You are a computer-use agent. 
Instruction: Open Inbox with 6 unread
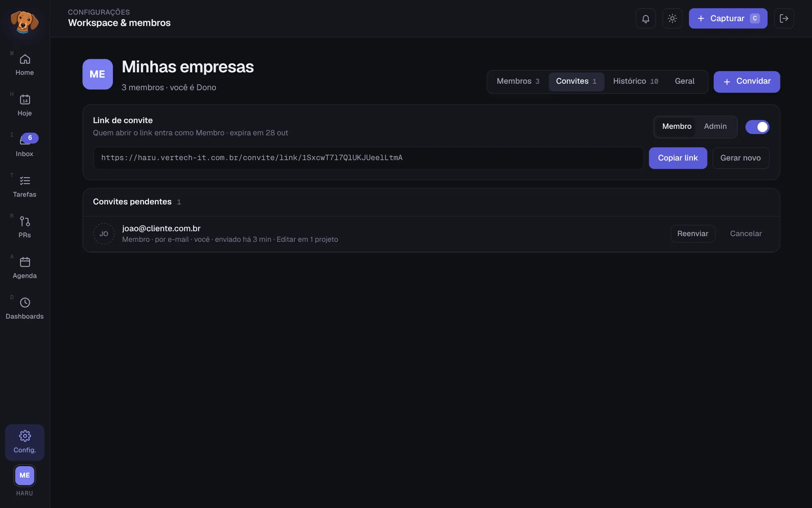(x=25, y=146)
